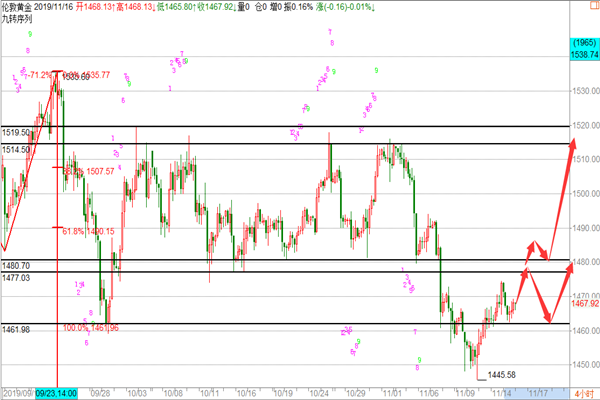
Task: Click the 09/28 date on time axis
Action: pos(100,393)
